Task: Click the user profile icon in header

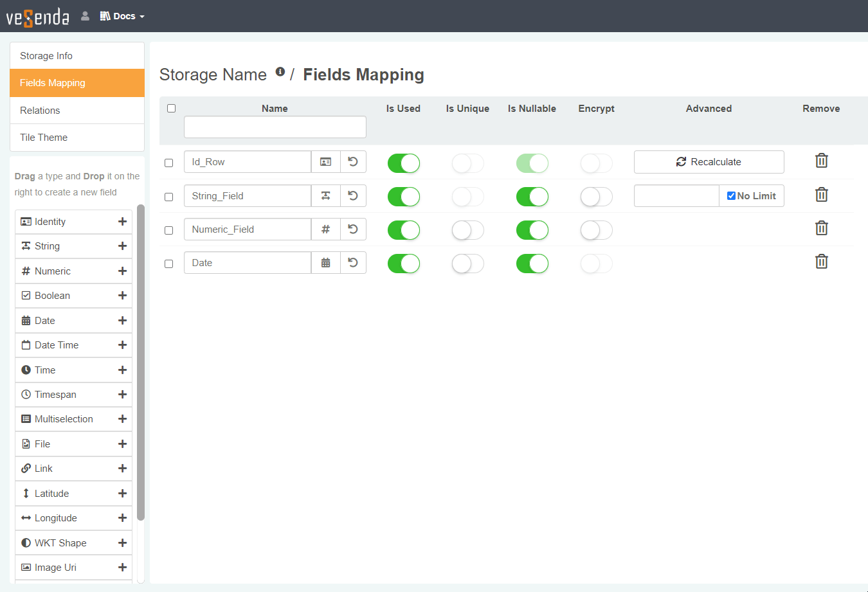Action: pos(85,16)
